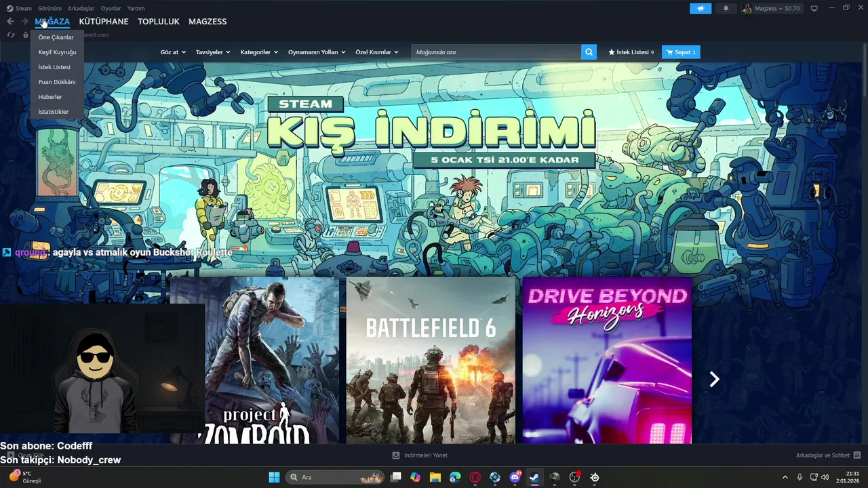Open the Battlefield 6 game card

point(431,361)
